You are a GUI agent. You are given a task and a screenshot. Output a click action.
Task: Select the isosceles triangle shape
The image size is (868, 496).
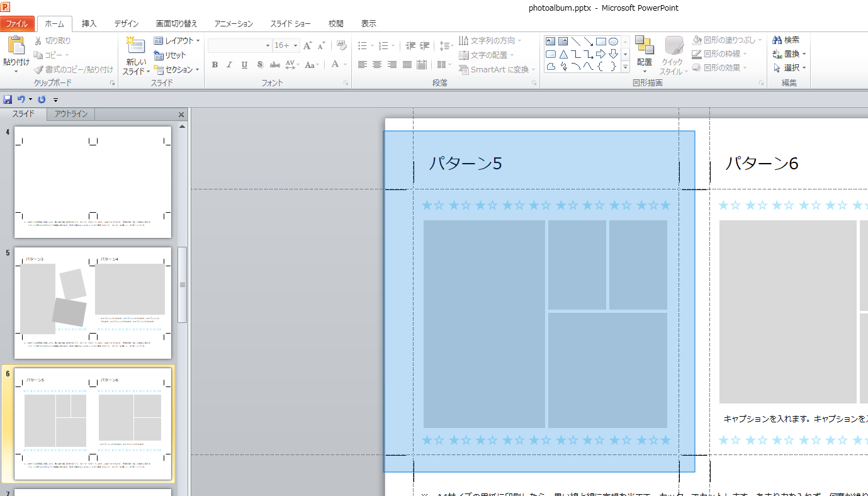point(563,54)
